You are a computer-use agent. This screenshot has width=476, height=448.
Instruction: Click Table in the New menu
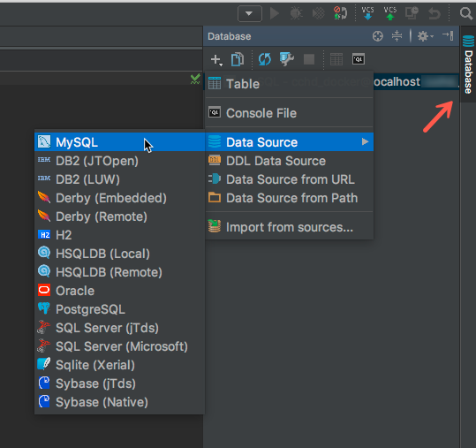click(x=290, y=84)
